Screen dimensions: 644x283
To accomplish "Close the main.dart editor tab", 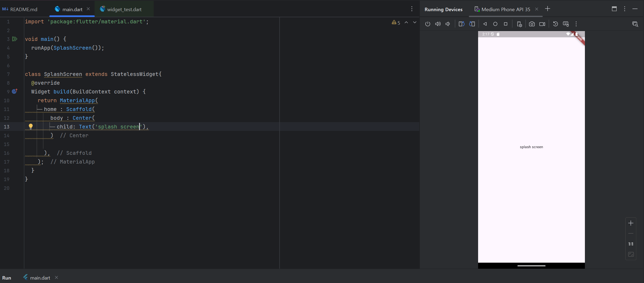I will tap(88, 9).
